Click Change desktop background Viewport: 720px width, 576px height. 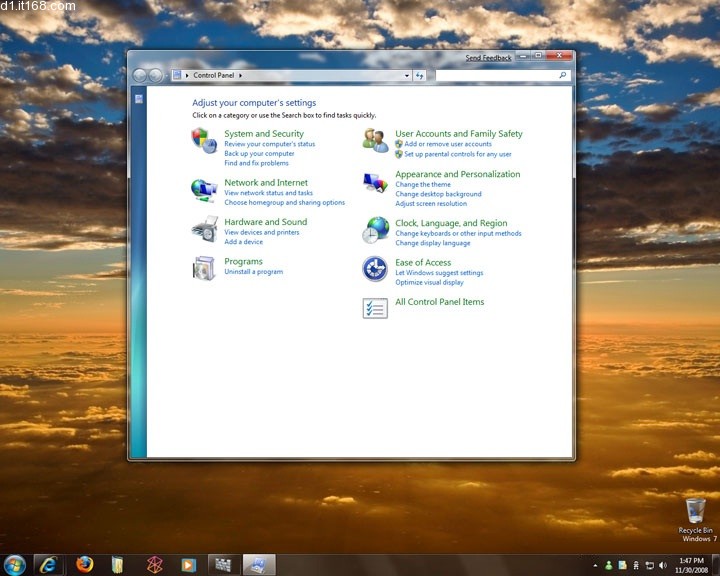pos(438,194)
